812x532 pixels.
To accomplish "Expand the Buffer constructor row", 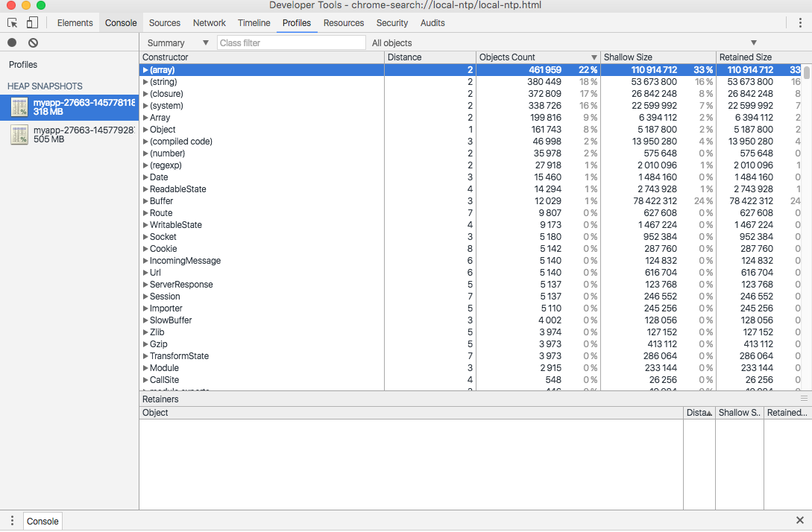I will tap(146, 201).
